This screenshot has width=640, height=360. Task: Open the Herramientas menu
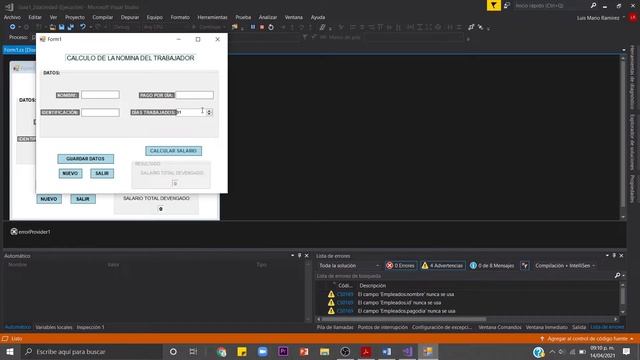point(212,17)
